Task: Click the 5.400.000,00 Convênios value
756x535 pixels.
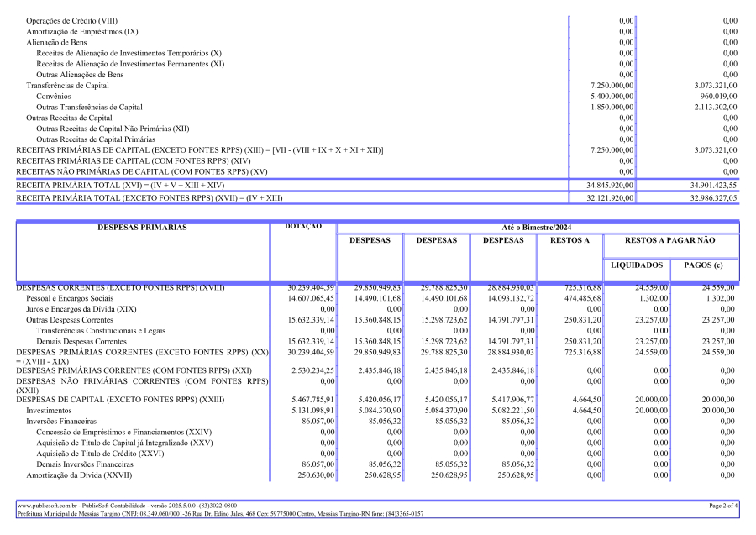Action: click(x=612, y=97)
